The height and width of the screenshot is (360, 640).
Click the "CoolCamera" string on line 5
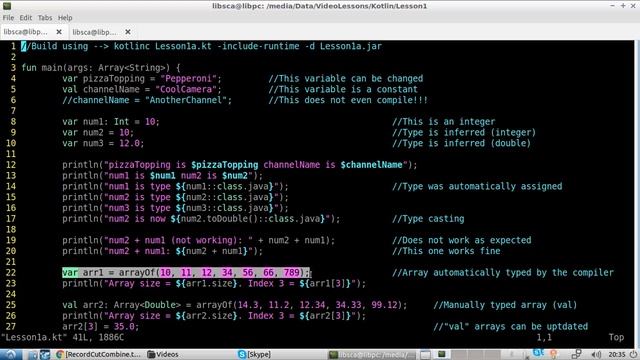tap(186, 89)
